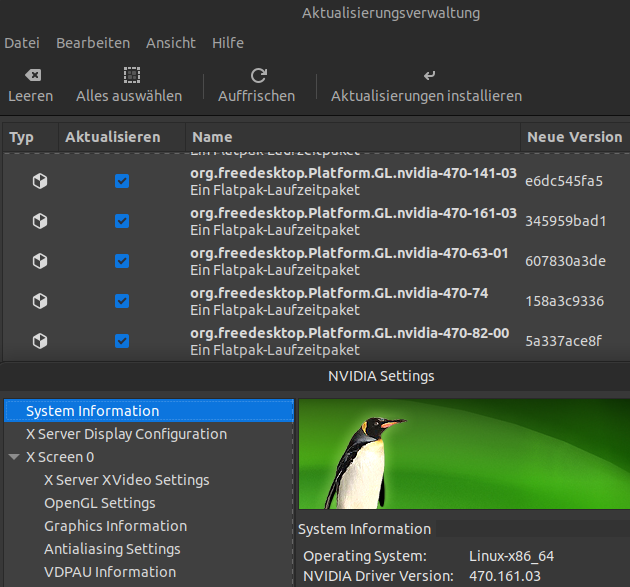Click the Aktualisierungen installieren icon
The width and height of the screenshot is (630, 587).
tap(429, 75)
